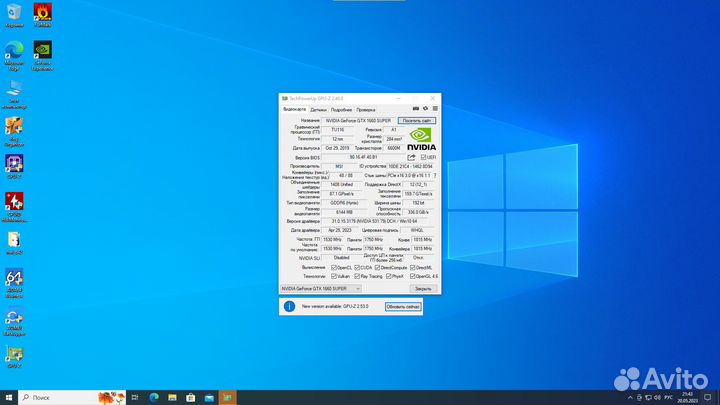The height and width of the screenshot is (405, 720).
Task: Open the GPU selection dropdown at bottom
Action: (x=320, y=288)
